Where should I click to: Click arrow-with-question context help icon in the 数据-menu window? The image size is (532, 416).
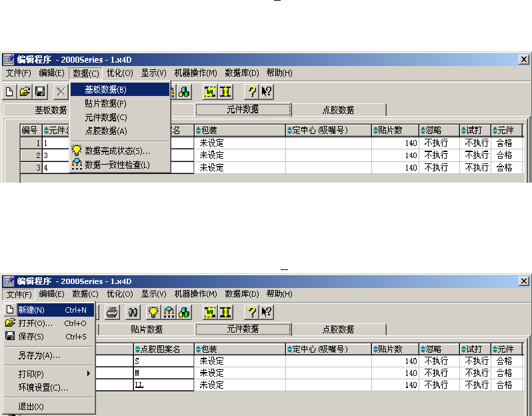click(267, 91)
